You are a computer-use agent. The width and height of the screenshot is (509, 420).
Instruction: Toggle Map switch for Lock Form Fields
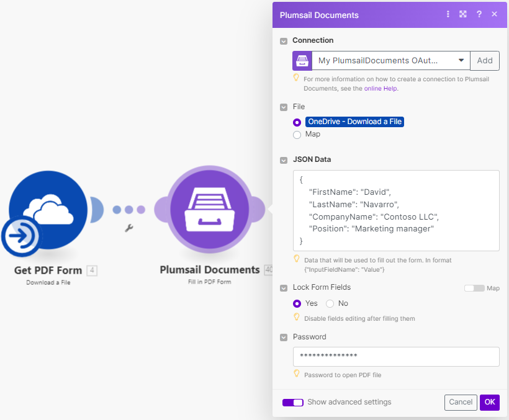[x=474, y=288]
